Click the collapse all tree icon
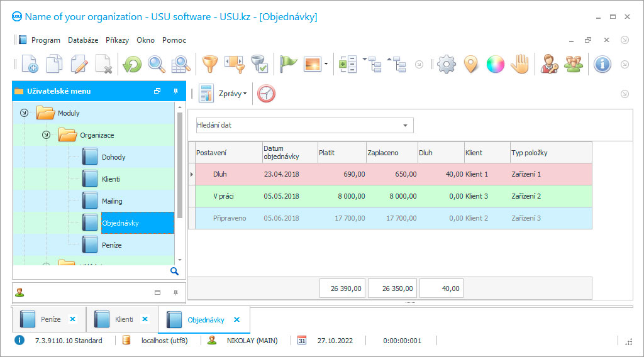 click(397, 64)
